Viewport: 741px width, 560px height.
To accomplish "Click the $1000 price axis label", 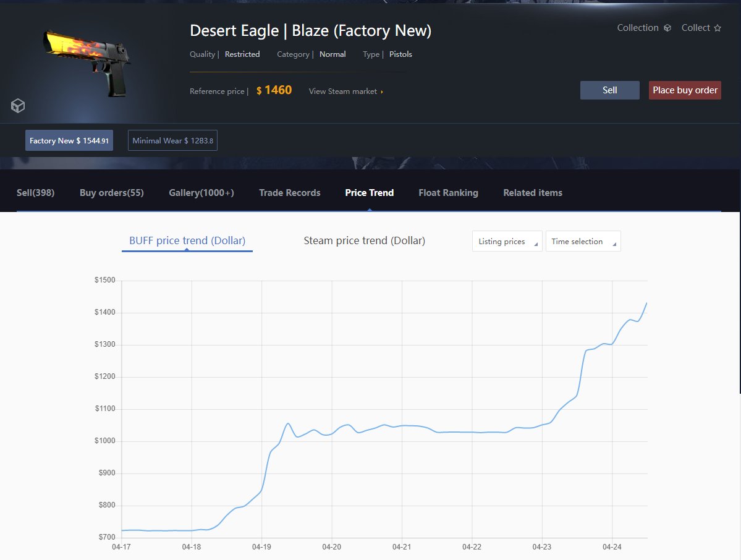I will pos(105,441).
